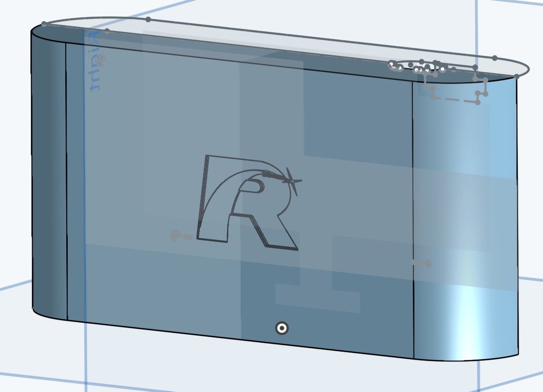Select the dashed construction line in the top-right sketch
Viewport: 543px width, 392px height.
click(455, 100)
